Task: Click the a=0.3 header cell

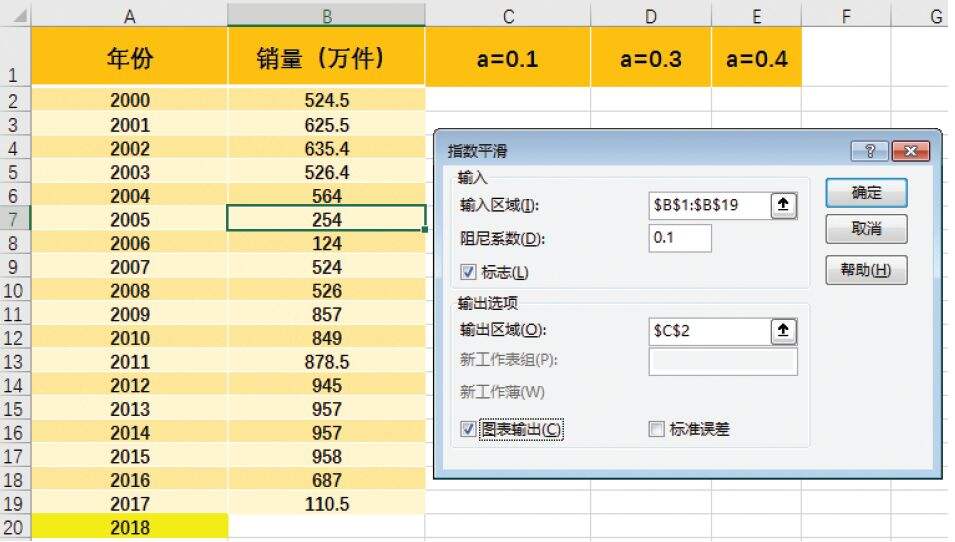Action: pos(650,57)
